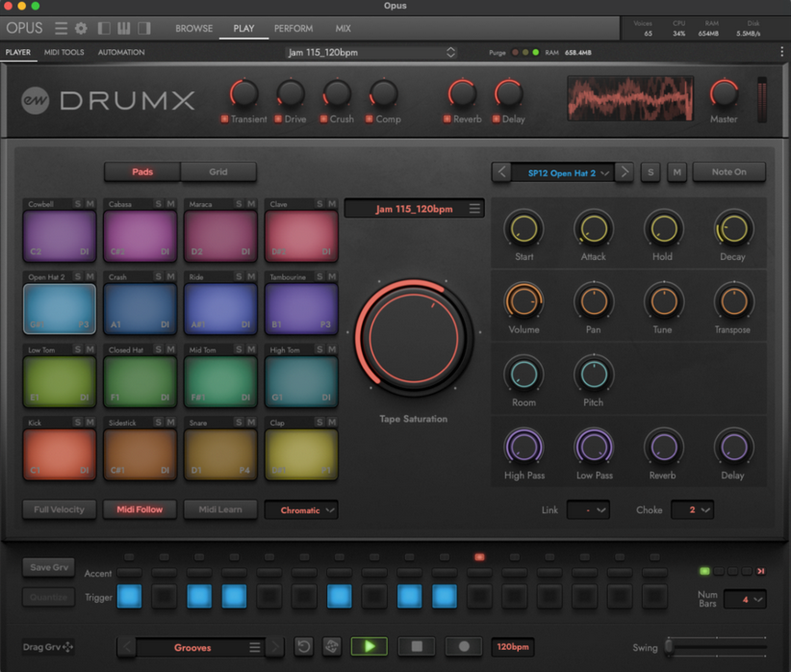The height and width of the screenshot is (672, 791).
Task: Click the Save Grv button
Action: click(49, 567)
